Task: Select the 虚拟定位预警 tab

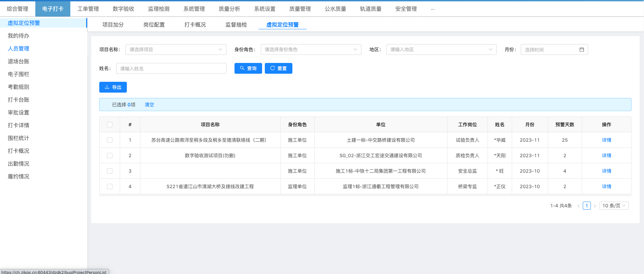Action: pos(283,25)
